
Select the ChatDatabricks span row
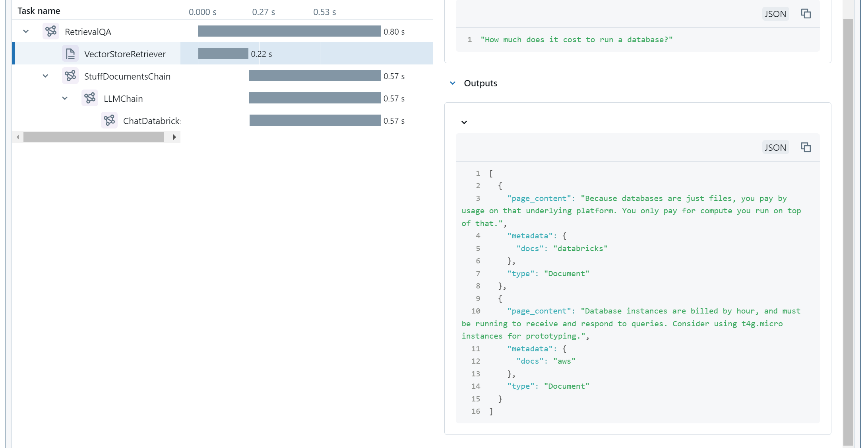(151, 121)
